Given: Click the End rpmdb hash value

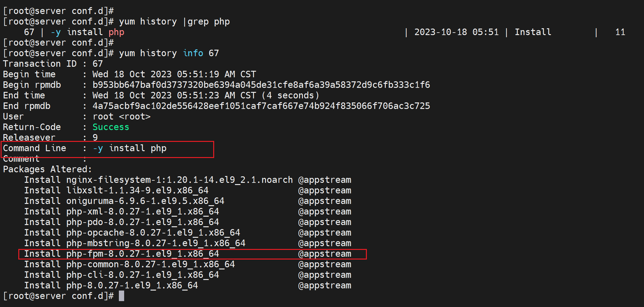Looking at the screenshot, I should [x=261, y=106].
